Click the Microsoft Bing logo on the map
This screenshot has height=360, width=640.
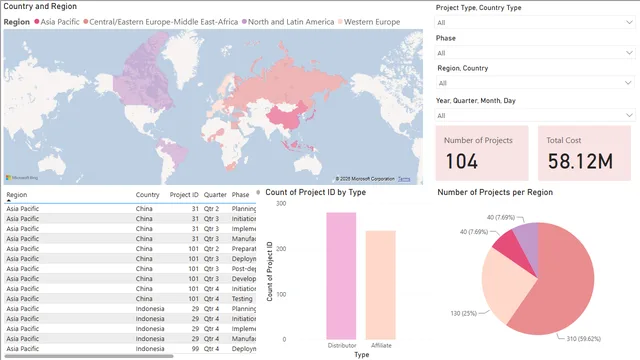[x=22, y=178]
